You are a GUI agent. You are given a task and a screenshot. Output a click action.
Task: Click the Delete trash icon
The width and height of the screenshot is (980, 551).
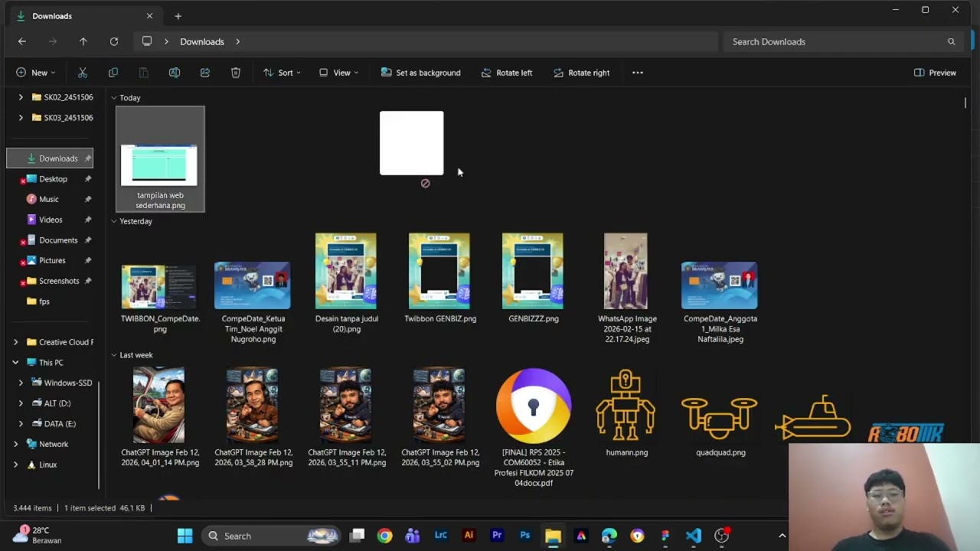[x=236, y=73]
